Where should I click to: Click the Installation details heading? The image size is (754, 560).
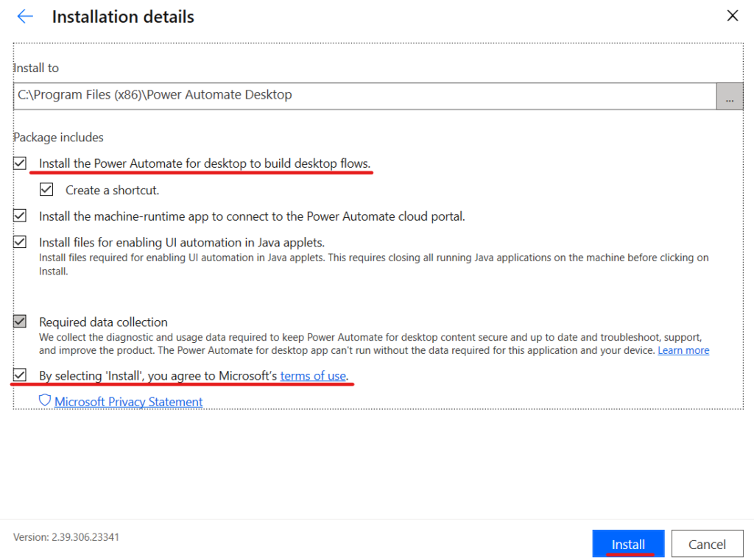pos(123,17)
